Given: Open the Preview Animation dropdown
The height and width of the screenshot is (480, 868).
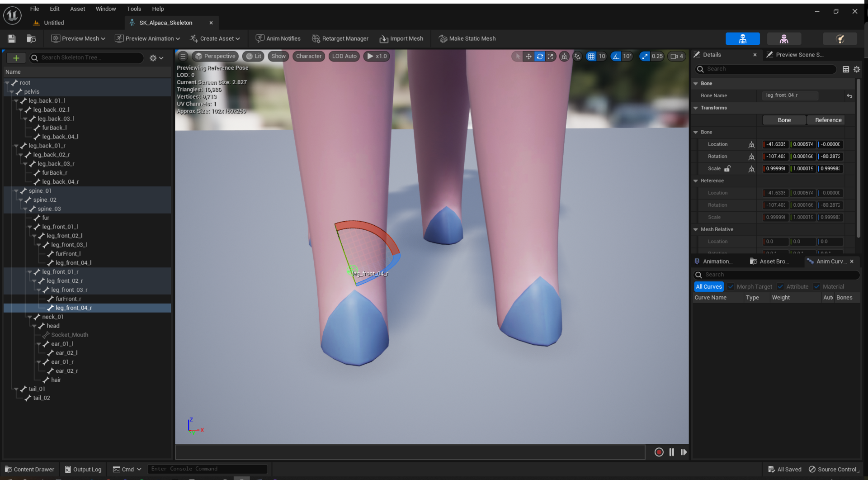Looking at the screenshot, I should coord(147,38).
